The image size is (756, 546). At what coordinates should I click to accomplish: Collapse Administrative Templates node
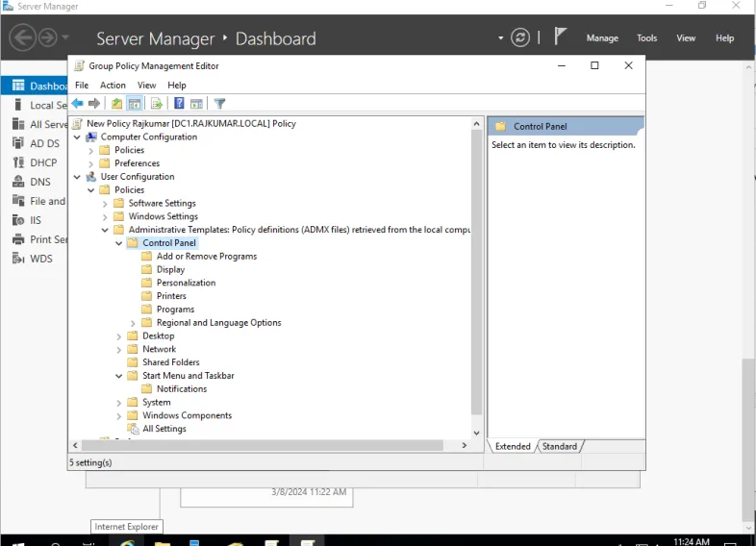point(105,230)
